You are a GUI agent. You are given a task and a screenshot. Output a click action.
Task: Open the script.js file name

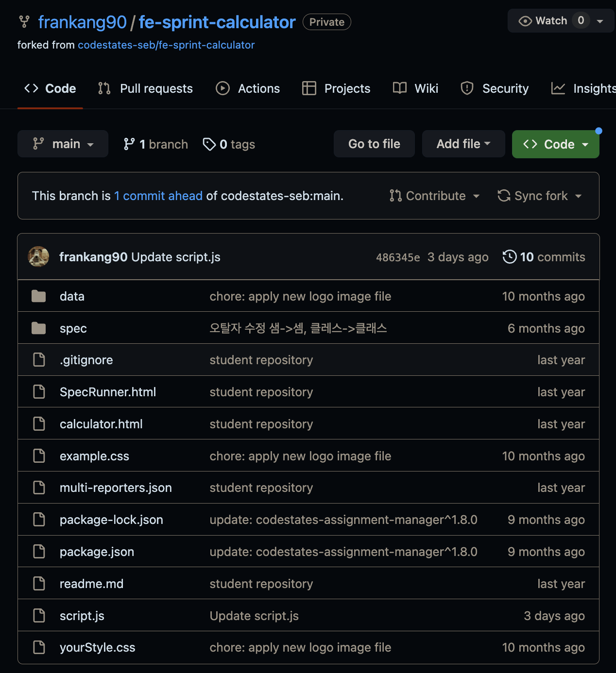pos(82,616)
